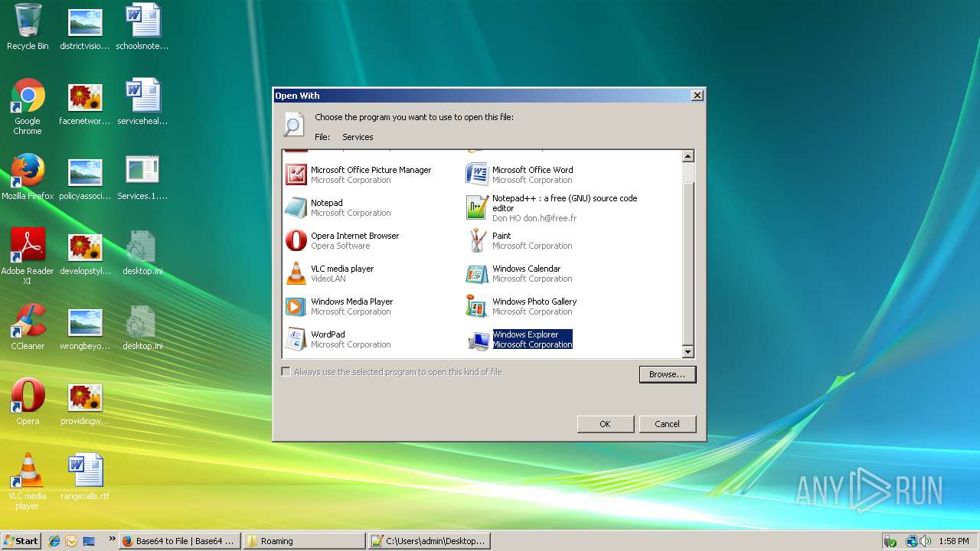Click the Windows Explorer program icon
Image resolution: width=980 pixels, height=551 pixels.
tap(477, 339)
